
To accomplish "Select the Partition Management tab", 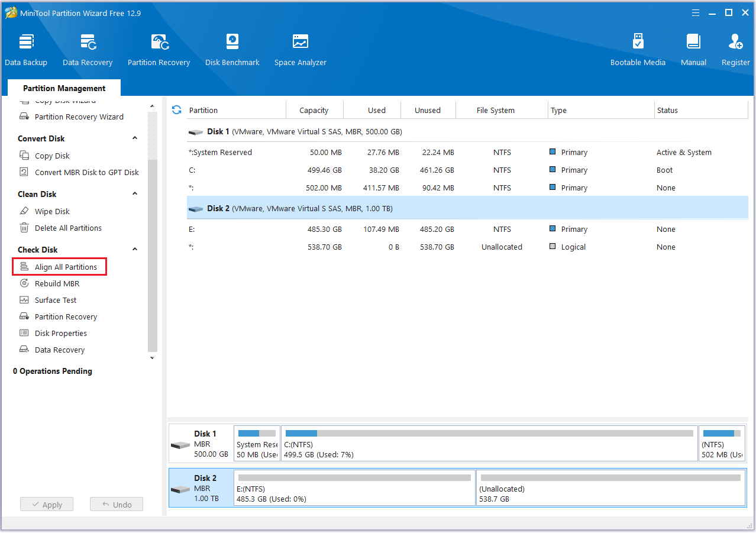I will pyautogui.click(x=64, y=88).
